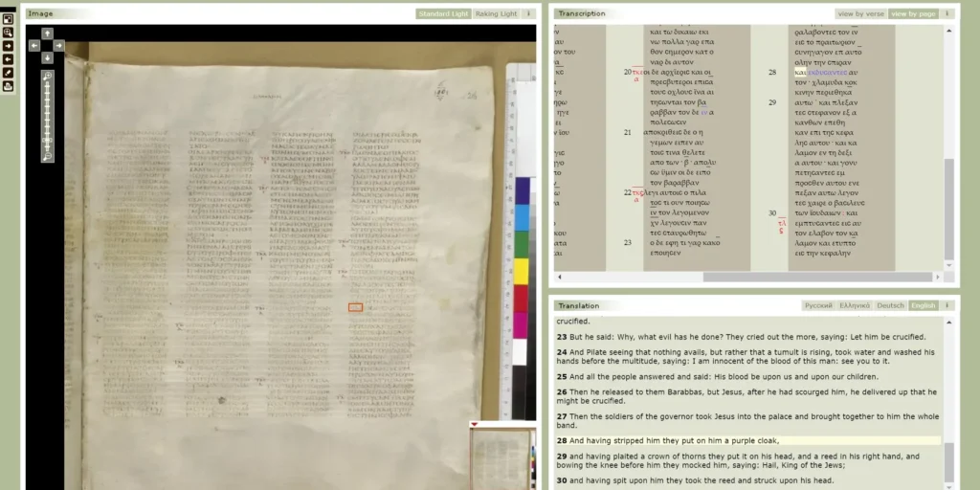Image resolution: width=980 pixels, height=490 pixels.
Task: Click verse number 23 in transcription
Action: 628,242
